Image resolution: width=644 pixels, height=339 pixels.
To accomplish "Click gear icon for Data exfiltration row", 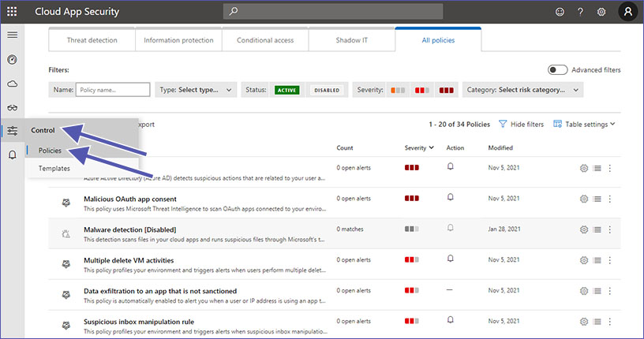I will (584, 291).
